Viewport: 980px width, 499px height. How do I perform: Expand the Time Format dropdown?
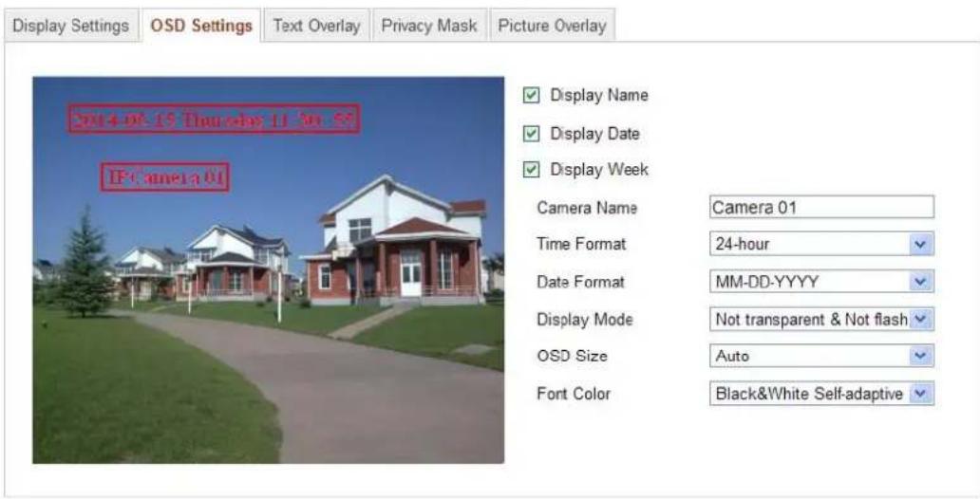coord(821,244)
